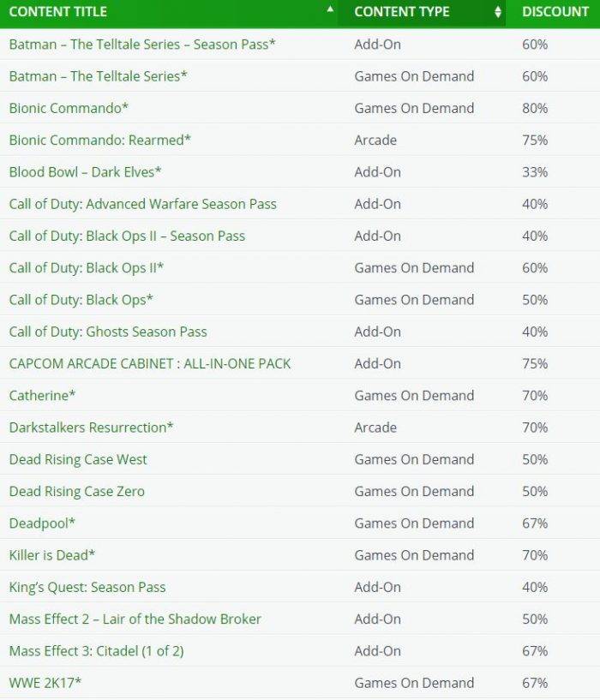The width and height of the screenshot is (600, 700).
Task: Click the Content Title sort arrow icon
Action: point(330,9)
